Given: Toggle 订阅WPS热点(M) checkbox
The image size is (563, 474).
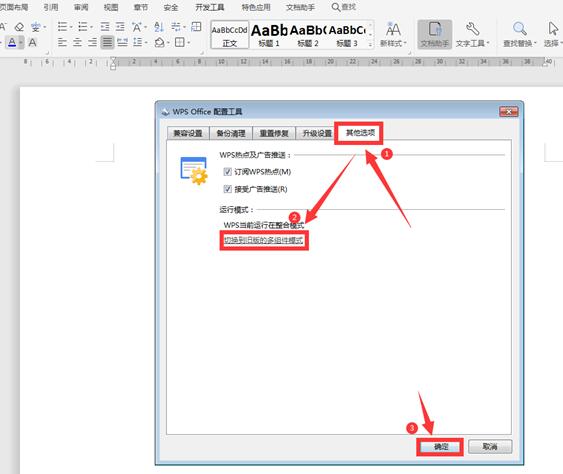Looking at the screenshot, I should pos(227,172).
